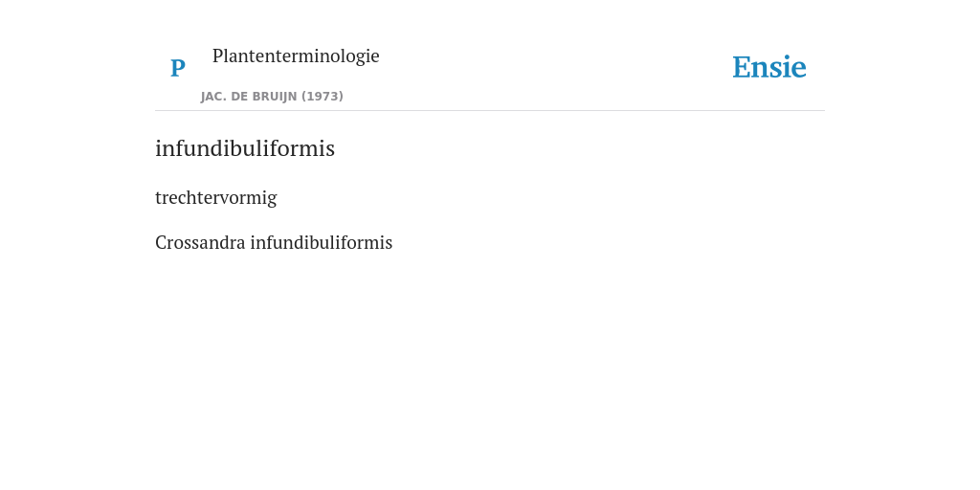Click the 'trechter' start of the definition

[181, 197]
